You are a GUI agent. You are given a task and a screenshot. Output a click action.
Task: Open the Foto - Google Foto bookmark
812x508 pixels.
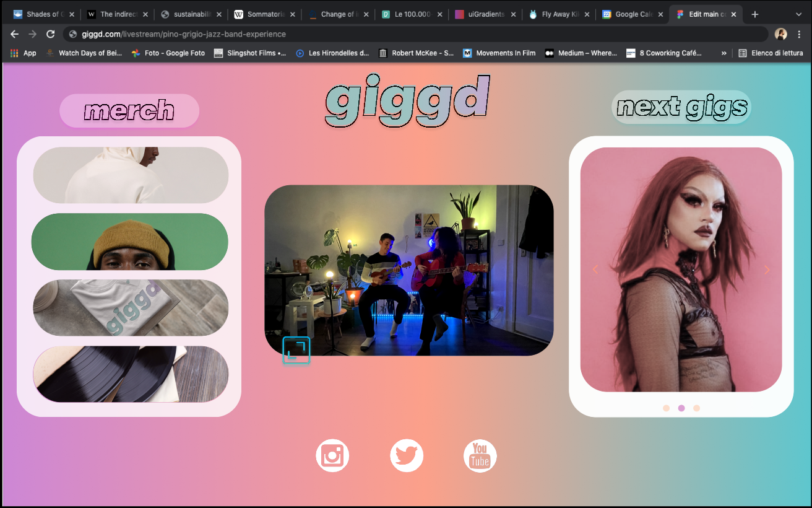(167, 53)
